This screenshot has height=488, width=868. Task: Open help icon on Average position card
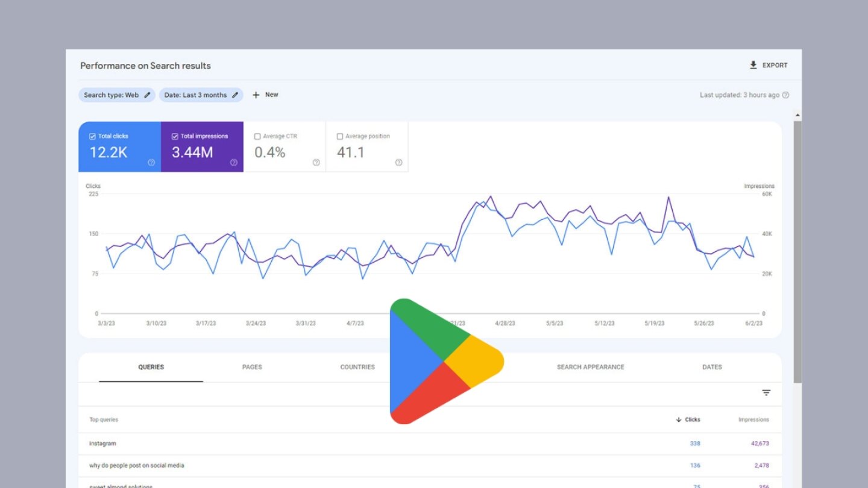click(x=398, y=162)
